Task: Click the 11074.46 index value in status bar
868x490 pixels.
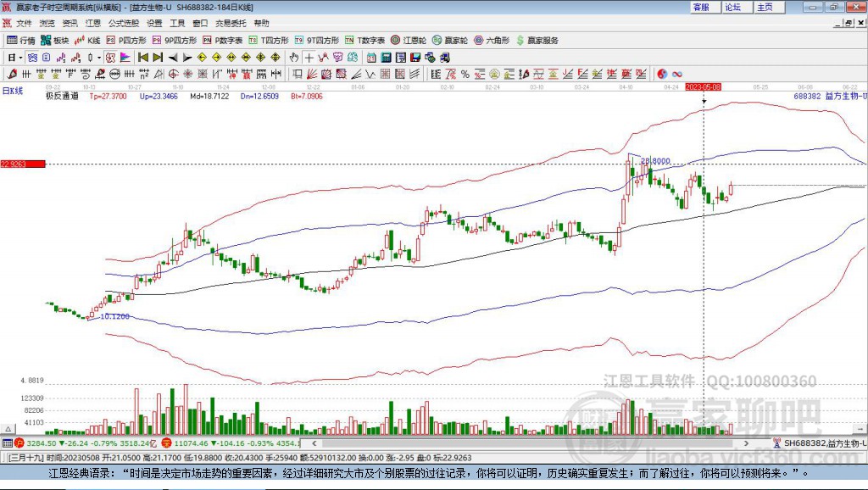Action: [x=191, y=443]
